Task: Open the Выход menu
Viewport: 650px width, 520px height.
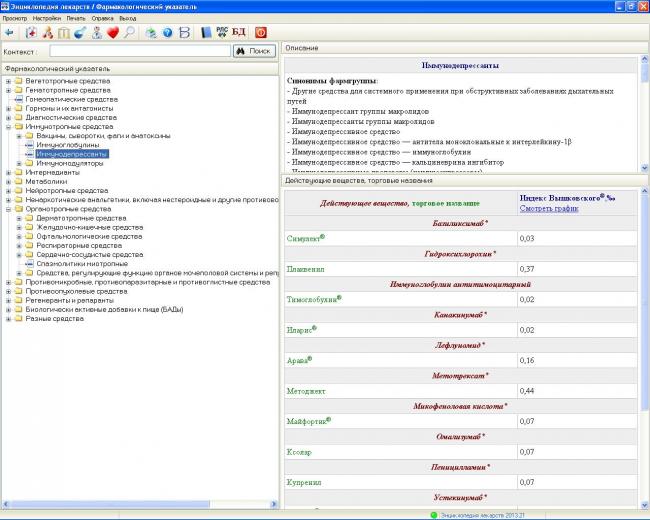Action: tap(128, 19)
